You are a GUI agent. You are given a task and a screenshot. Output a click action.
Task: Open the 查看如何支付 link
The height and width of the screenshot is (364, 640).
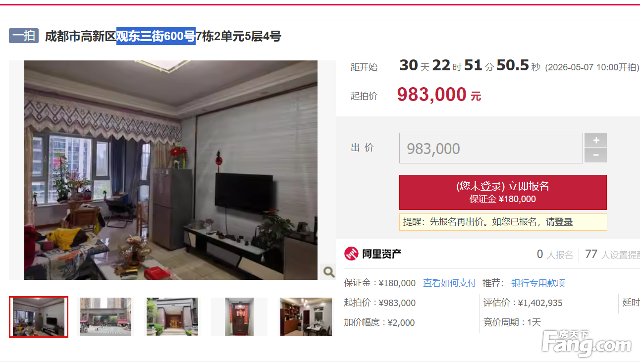pos(449,283)
